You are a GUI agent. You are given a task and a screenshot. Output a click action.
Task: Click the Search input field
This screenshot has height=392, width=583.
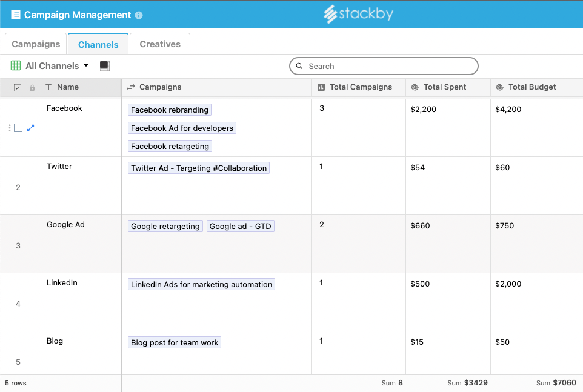coord(384,66)
